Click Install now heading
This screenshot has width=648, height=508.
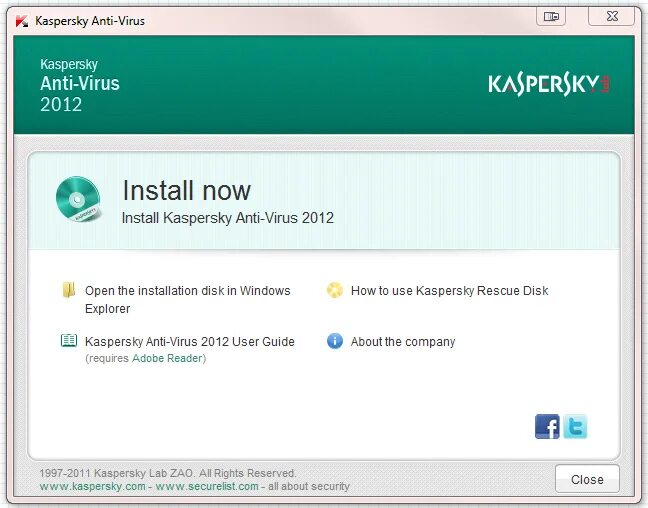click(186, 191)
